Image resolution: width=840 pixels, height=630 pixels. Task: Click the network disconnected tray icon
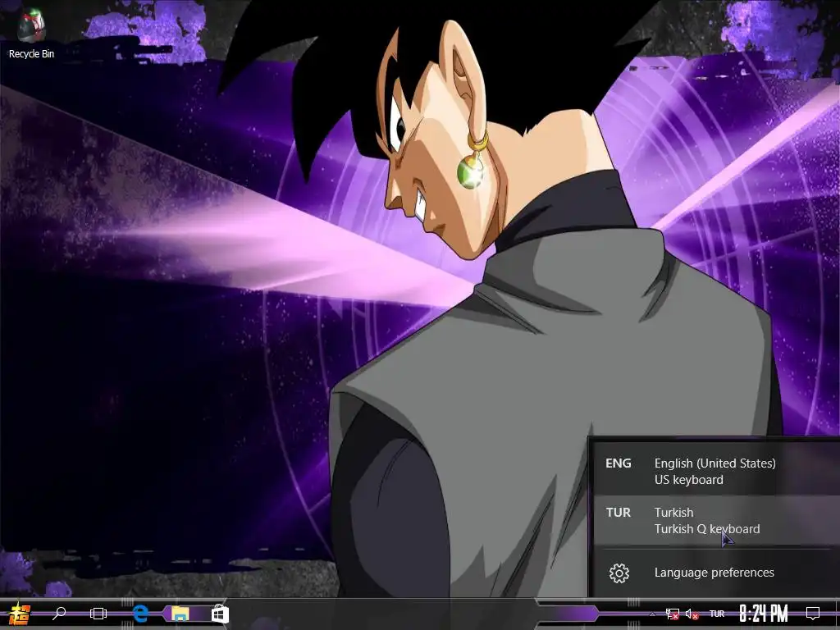pyautogui.click(x=673, y=614)
